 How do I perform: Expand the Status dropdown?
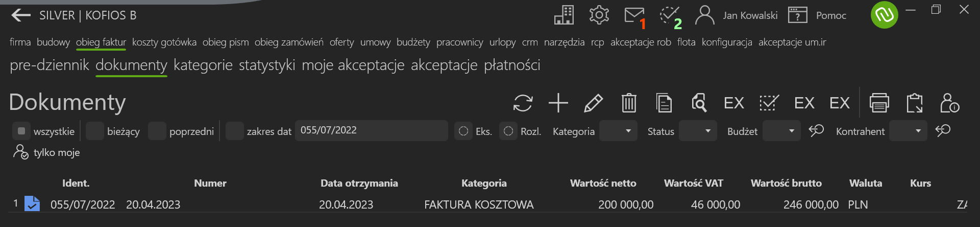tap(698, 131)
